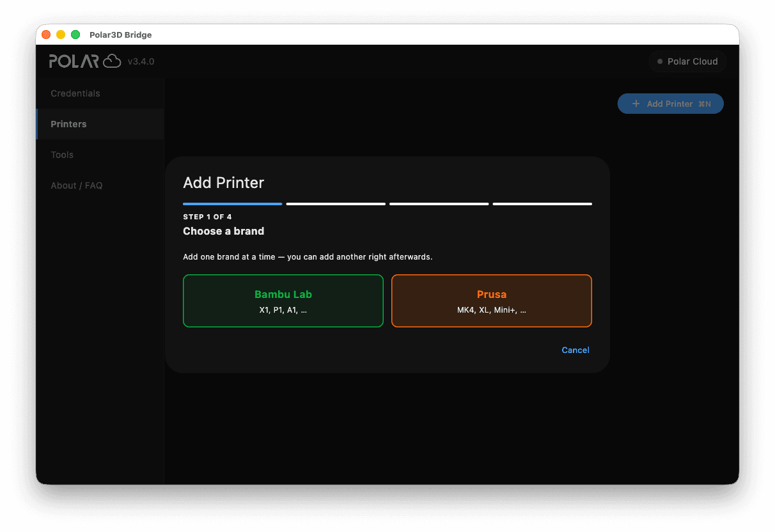Click the yellow minimize window button
Screen dimensions: 775x532
click(x=61, y=35)
